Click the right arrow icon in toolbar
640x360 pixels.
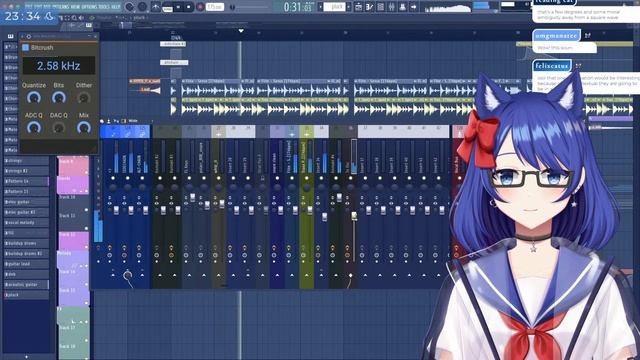413,7
